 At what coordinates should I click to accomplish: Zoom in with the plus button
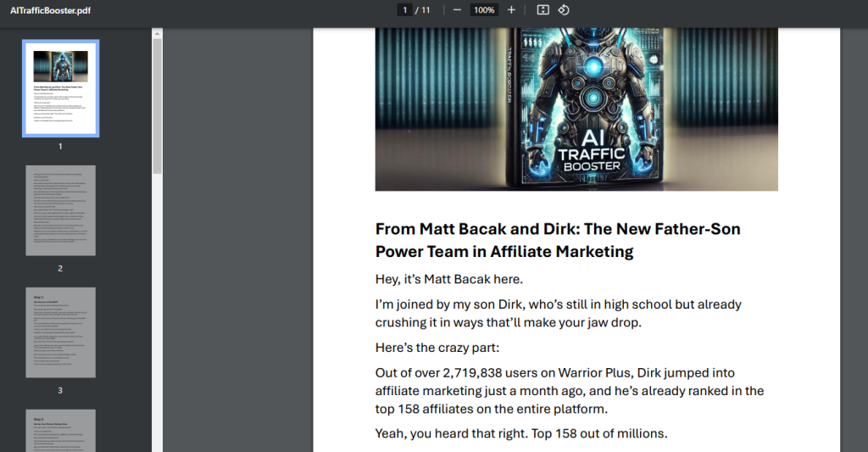coord(511,10)
